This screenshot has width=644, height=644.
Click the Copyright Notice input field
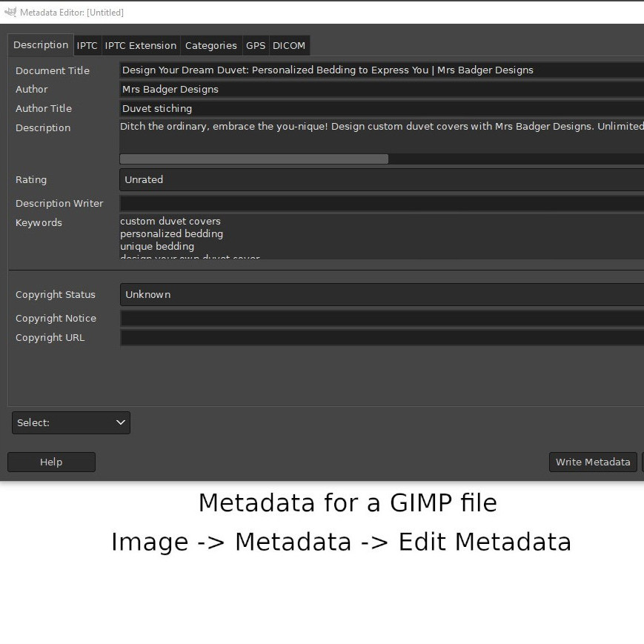(x=382, y=319)
